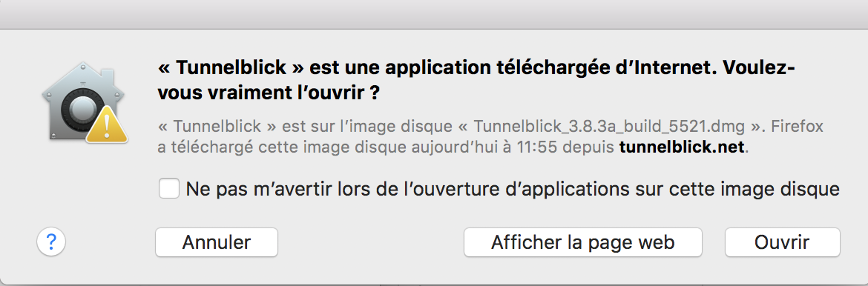The height and width of the screenshot is (286, 868).
Task: Click the bold tunnelblick.net source text
Action: tap(683, 147)
